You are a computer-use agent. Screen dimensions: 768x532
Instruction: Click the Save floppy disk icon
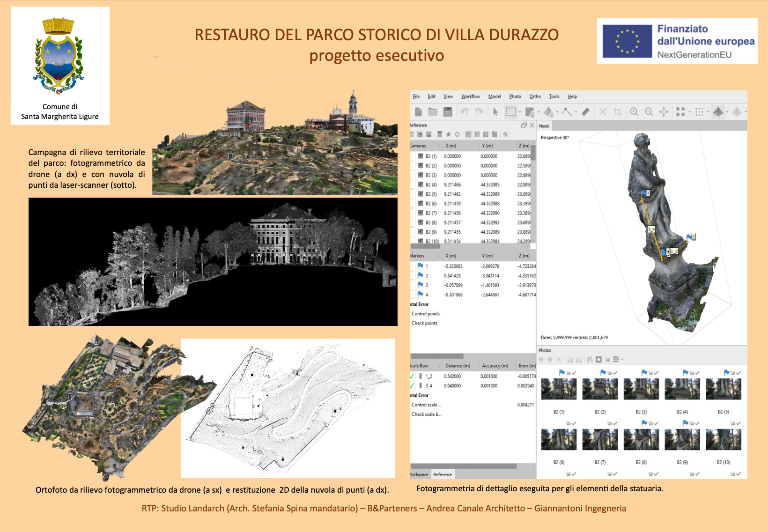pyautogui.click(x=448, y=111)
